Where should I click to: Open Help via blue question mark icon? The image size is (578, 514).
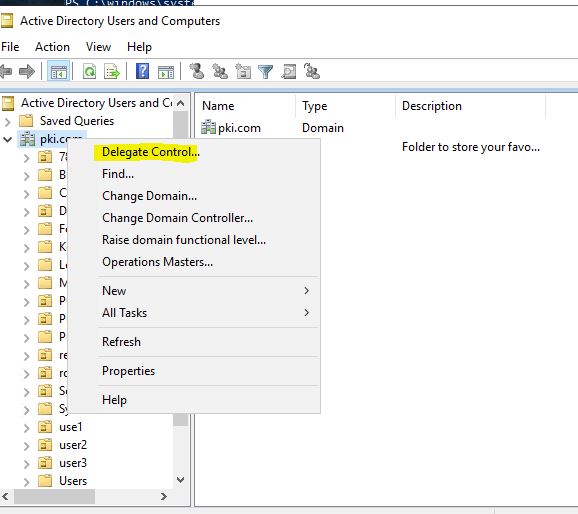(142, 71)
